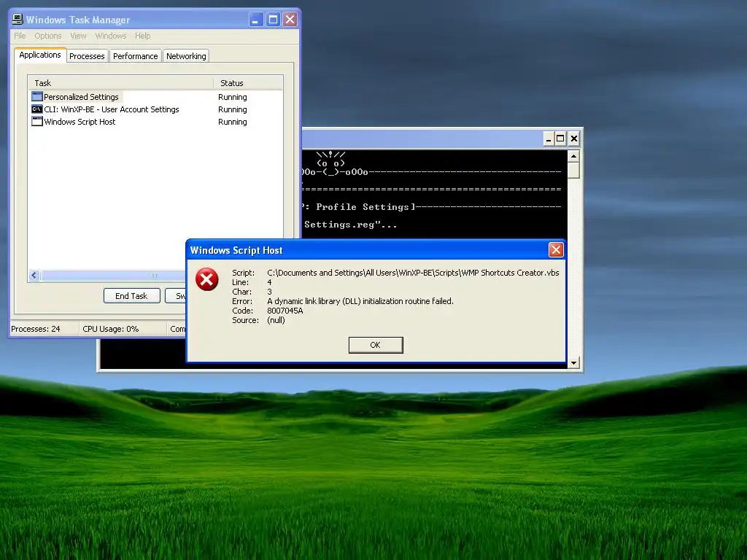747x560 pixels.
Task: Click the script path text in error dialog
Action: click(x=413, y=273)
